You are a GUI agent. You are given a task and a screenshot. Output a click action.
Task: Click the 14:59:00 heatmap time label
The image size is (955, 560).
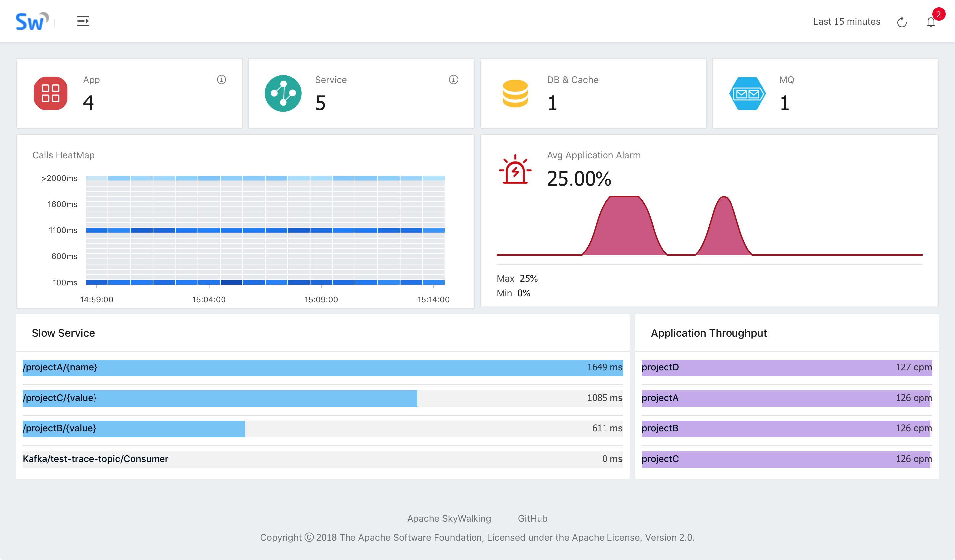point(96,299)
